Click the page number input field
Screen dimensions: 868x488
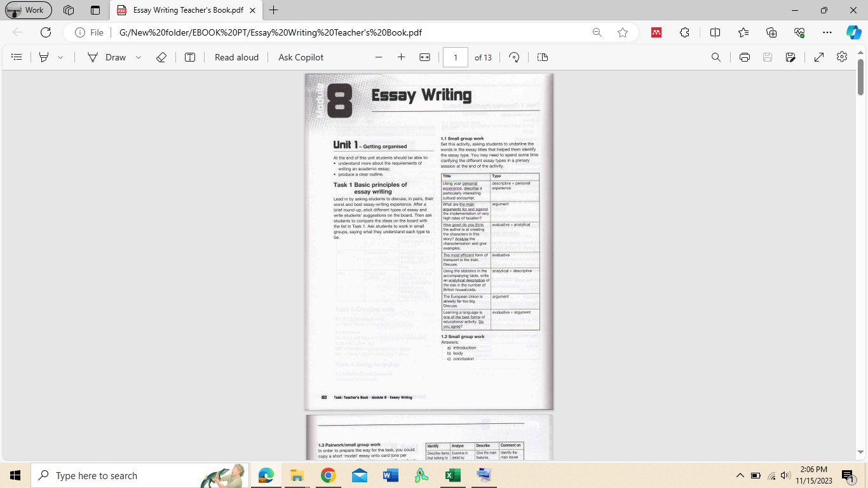click(x=455, y=57)
